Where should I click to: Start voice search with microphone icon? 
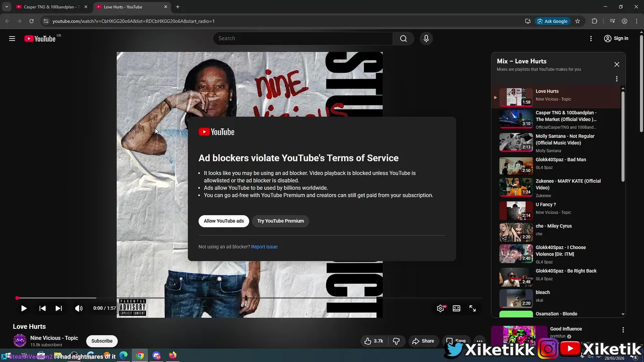[426, 38]
